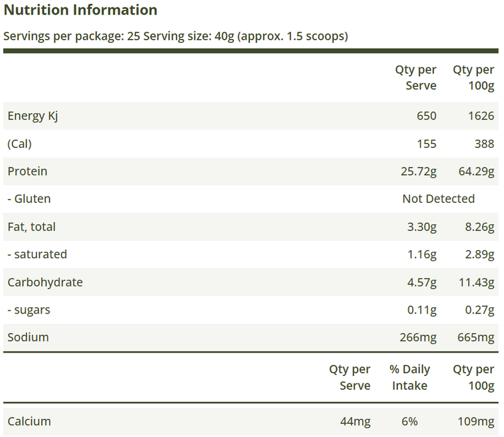Click the Energy Kj row label
The image size is (504, 437).
point(33,116)
